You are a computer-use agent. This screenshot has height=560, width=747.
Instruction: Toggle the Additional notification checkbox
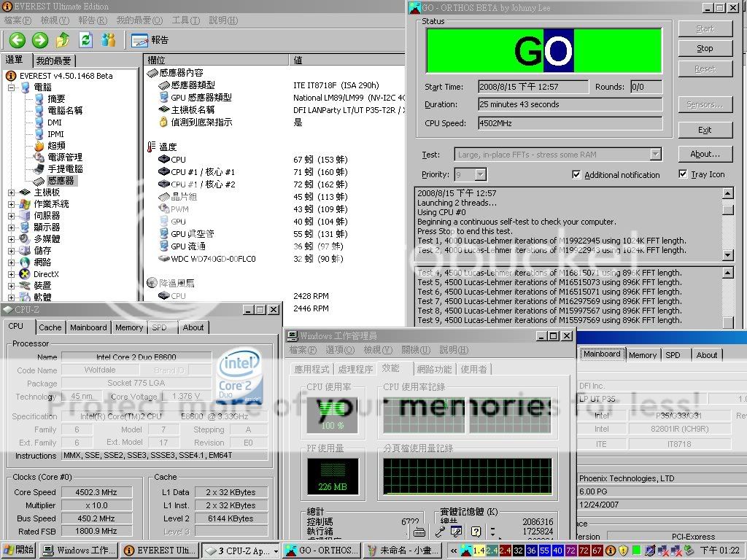(577, 175)
